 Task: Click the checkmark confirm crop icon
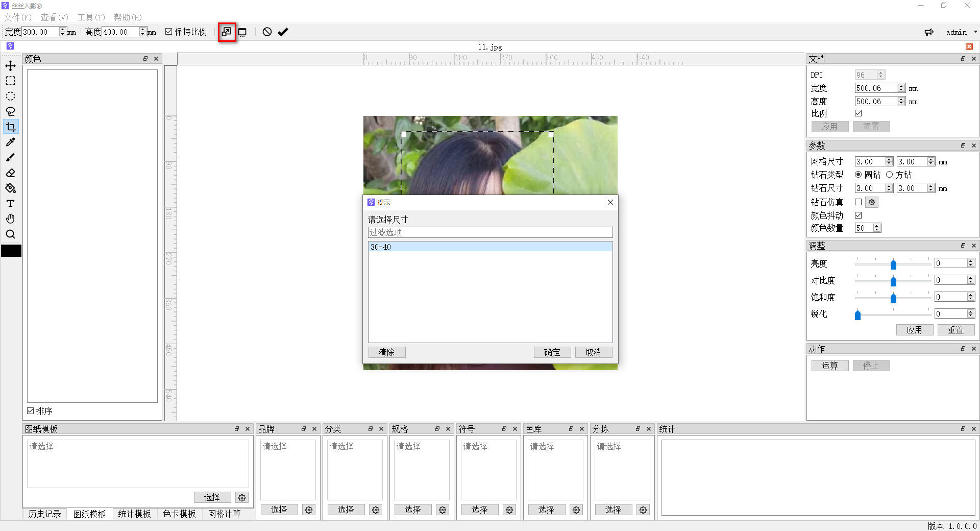pos(283,32)
